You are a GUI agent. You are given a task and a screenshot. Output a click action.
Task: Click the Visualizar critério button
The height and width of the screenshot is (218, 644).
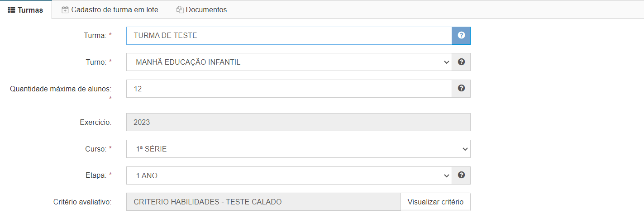[x=435, y=202]
